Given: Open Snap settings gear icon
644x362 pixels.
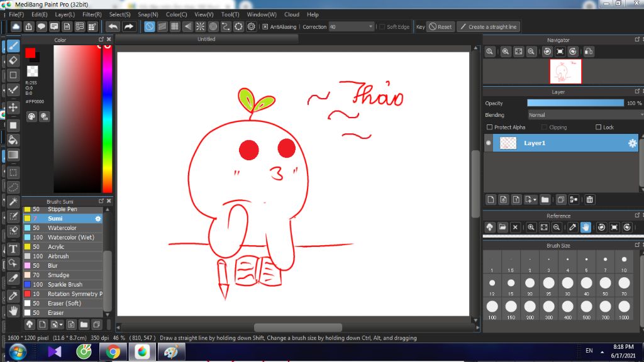Looking at the screenshot, I should pyautogui.click(x=251, y=26).
